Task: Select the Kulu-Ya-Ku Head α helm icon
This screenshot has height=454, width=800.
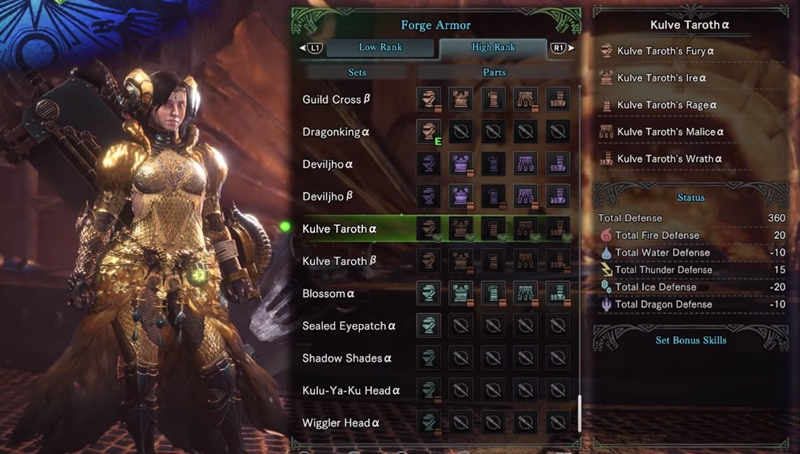Action: tap(429, 390)
